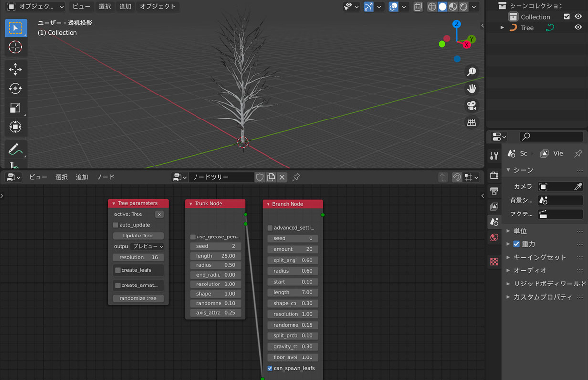This screenshot has width=588, height=380.
Task: Enable the create_armature checkbox
Action: pyautogui.click(x=118, y=285)
